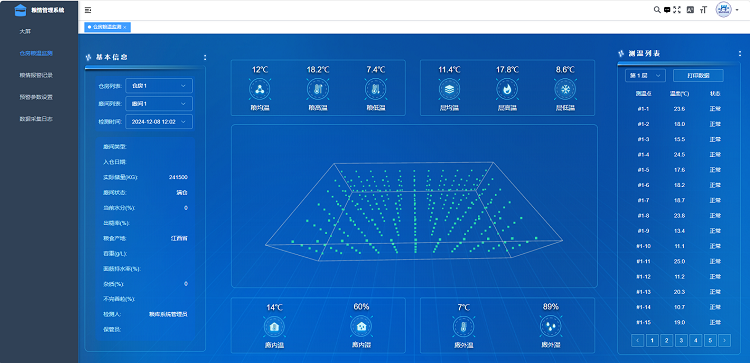Open the messages chat bubble icon
The width and height of the screenshot is (750, 363).
click(x=667, y=10)
